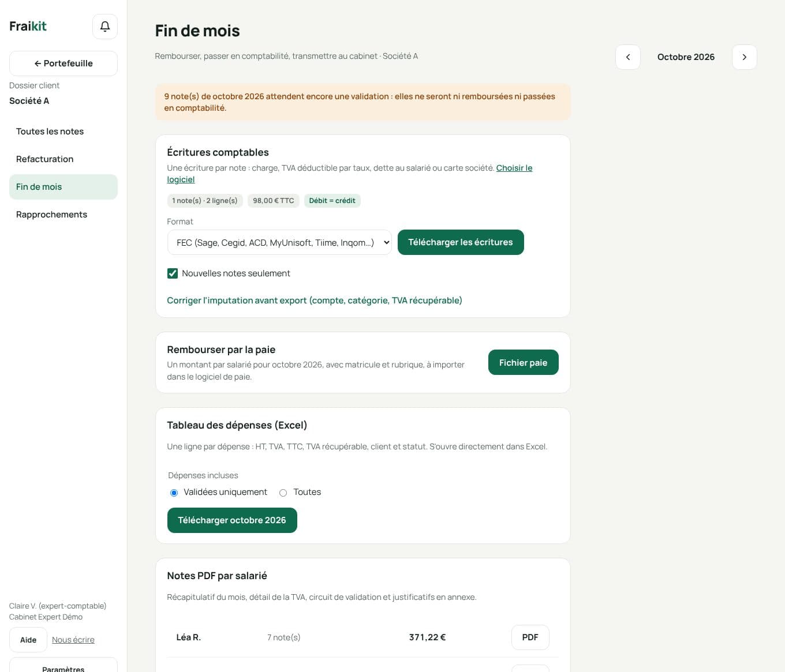785x672 pixels.
Task: Click Télécharger octobre 2026 button
Action: [x=232, y=520]
